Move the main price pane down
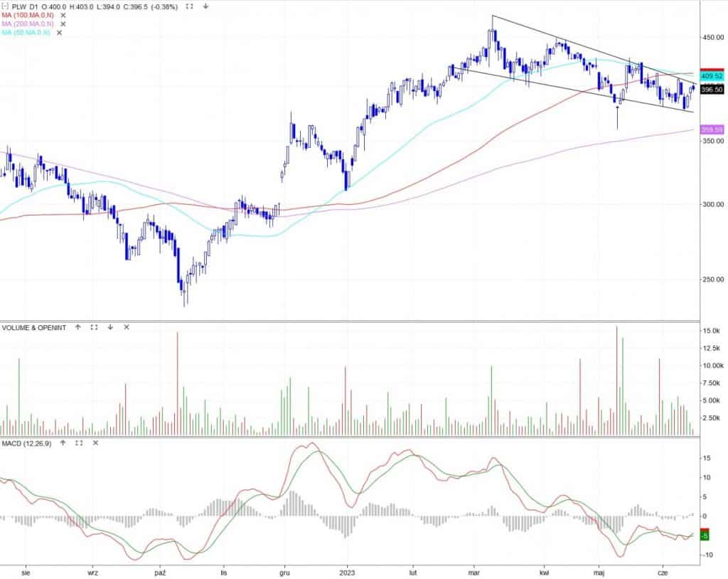The image size is (728, 579). tap(205, 6)
